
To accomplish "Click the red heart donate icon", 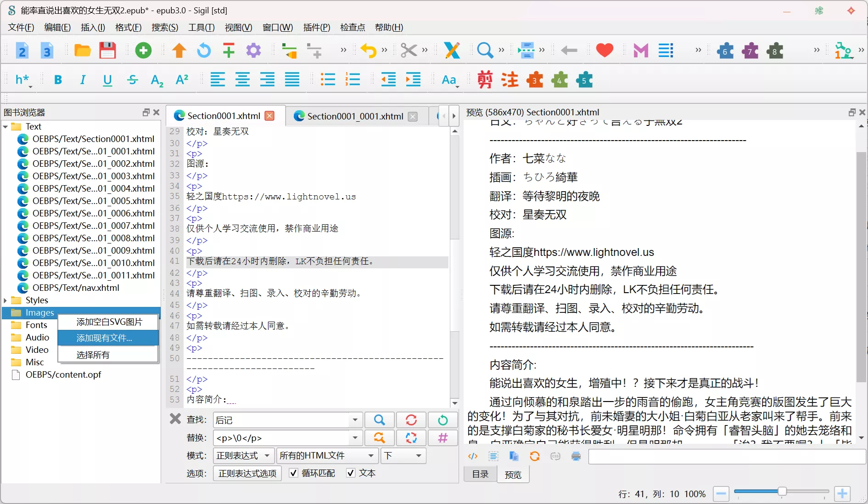I will coord(605,51).
